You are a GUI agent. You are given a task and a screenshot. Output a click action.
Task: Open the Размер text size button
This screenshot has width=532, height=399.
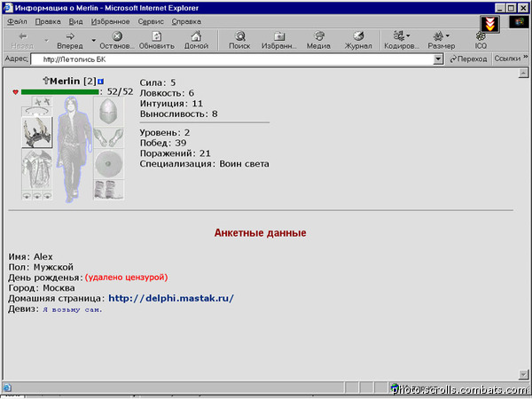(441, 41)
